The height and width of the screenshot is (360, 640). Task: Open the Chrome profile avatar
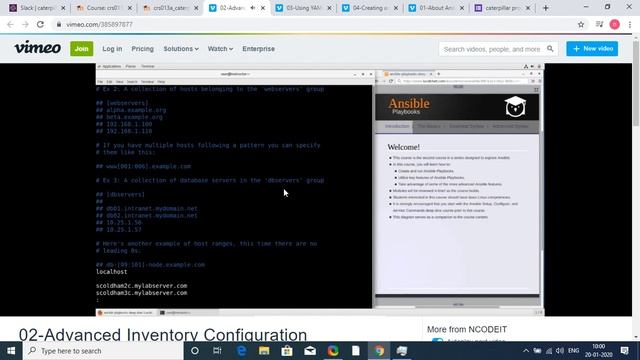pos(615,24)
